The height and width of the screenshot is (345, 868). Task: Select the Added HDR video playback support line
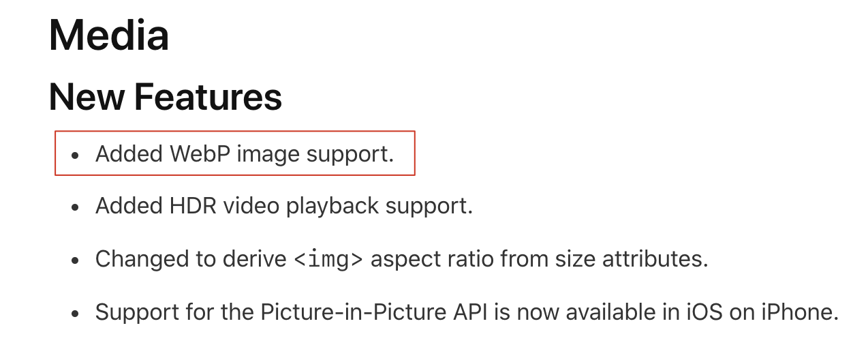click(284, 205)
